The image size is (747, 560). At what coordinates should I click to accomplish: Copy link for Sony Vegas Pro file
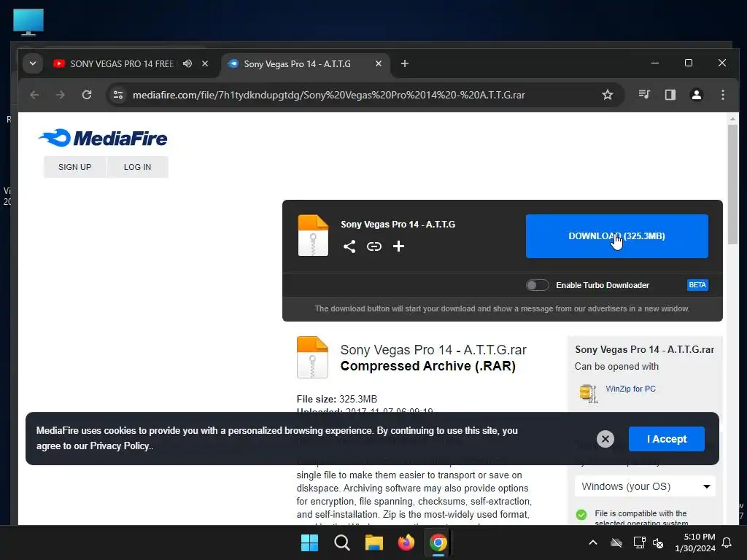pos(374,246)
